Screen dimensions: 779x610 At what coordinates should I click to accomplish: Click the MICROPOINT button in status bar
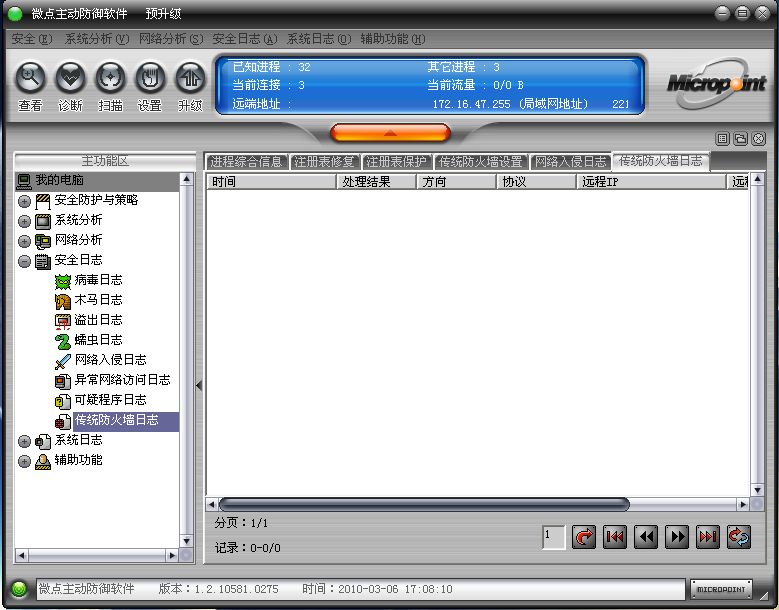[x=721, y=589]
